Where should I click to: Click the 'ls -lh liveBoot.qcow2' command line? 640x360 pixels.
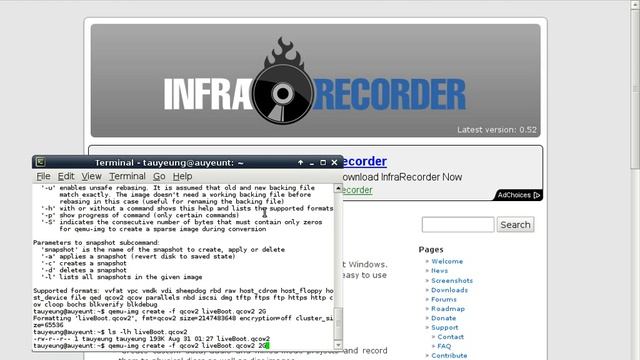point(110,332)
